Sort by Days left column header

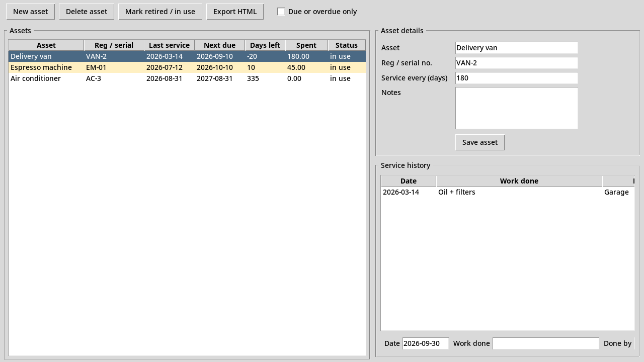click(265, 45)
